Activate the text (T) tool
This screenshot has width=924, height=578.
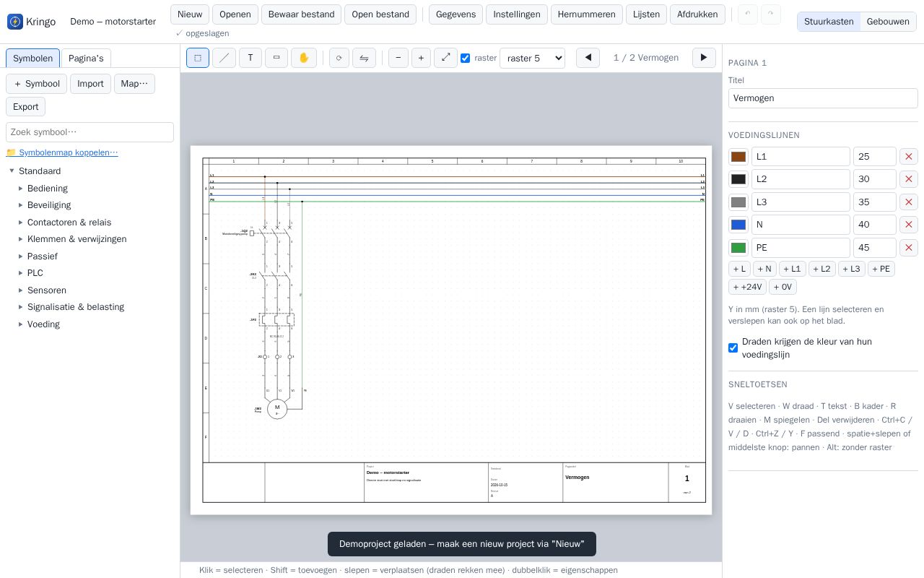point(250,58)
